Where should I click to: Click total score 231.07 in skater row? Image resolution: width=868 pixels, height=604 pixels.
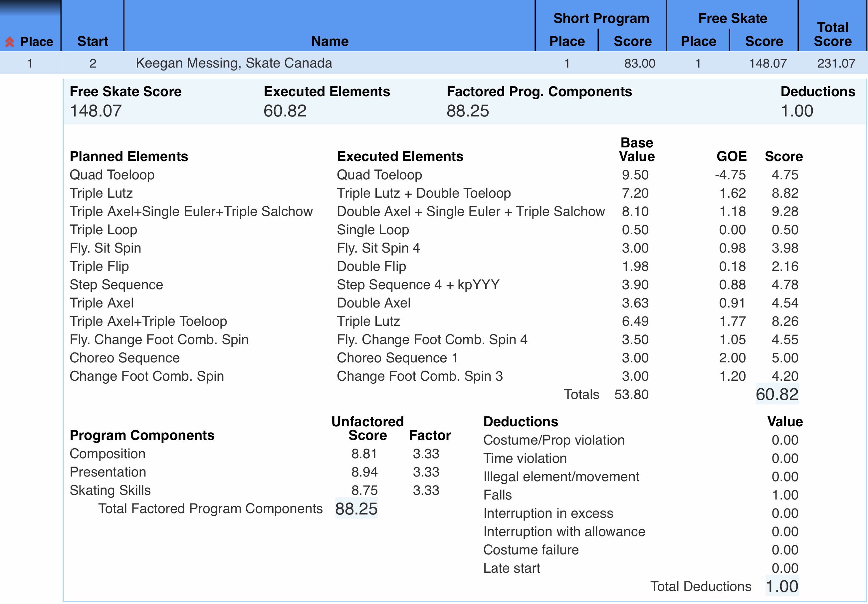point(836,63)
